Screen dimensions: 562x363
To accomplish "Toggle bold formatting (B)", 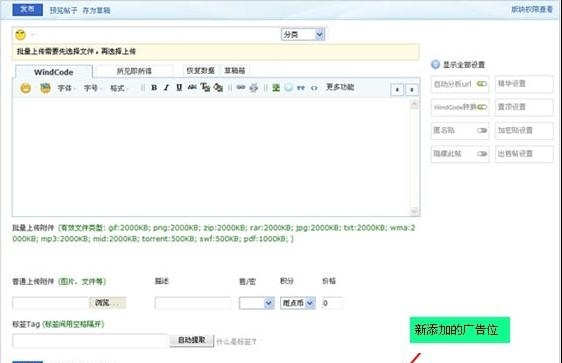I will [x=154, y=87].
